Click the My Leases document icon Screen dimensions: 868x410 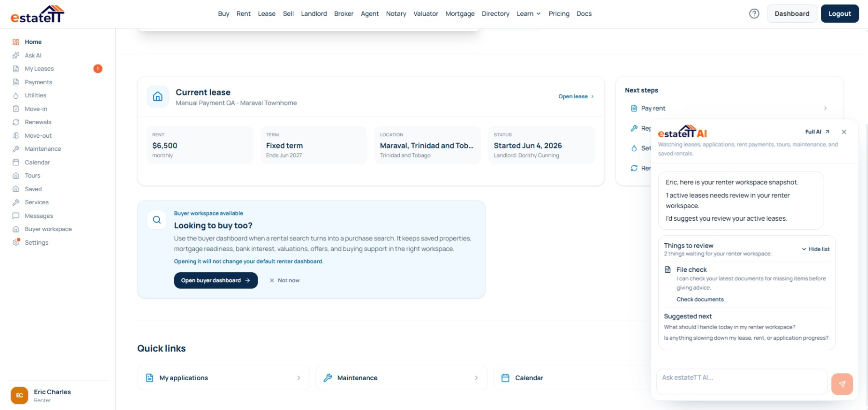(16, 69)
